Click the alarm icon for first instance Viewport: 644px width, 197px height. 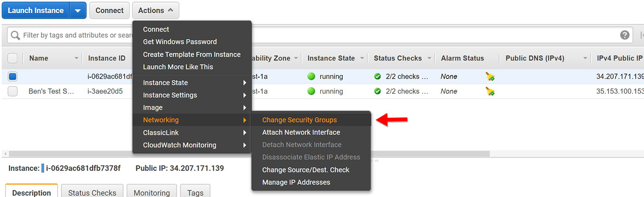pos(490,77)
